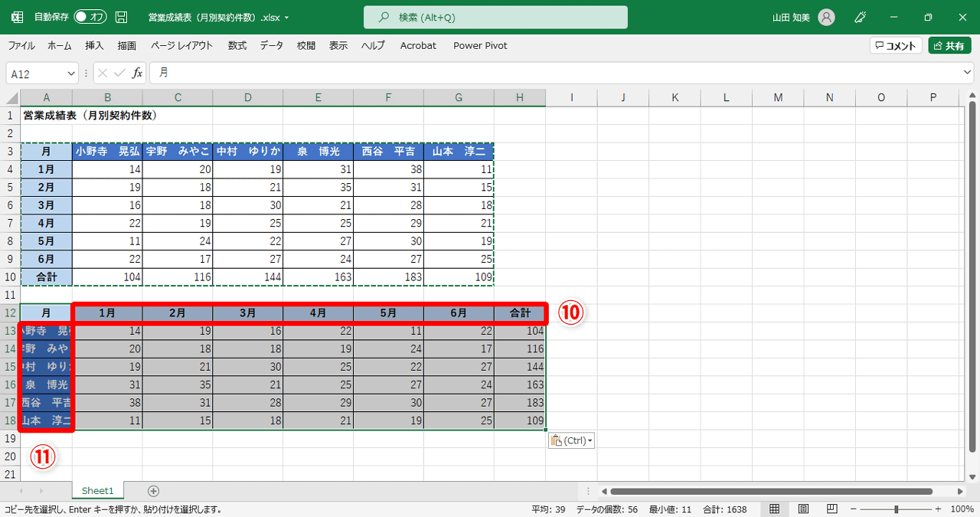The image size is (980, 517).
Task: Open the ファイル menu
Action: pos(21,46)
